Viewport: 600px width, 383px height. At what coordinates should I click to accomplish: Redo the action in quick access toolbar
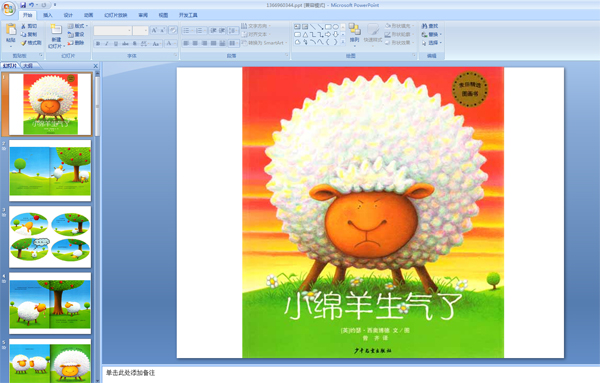point(44,5)
